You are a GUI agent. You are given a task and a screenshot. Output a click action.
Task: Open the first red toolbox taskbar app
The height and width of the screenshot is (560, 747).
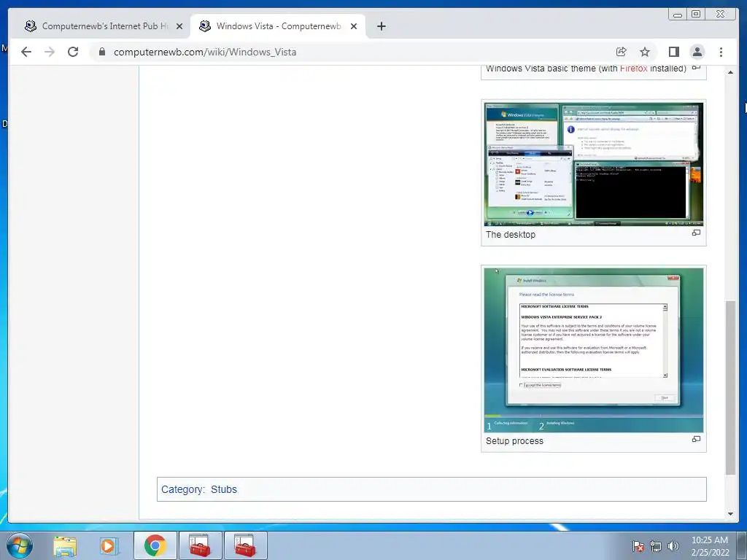pyautogui.click(x=200, y=545)
